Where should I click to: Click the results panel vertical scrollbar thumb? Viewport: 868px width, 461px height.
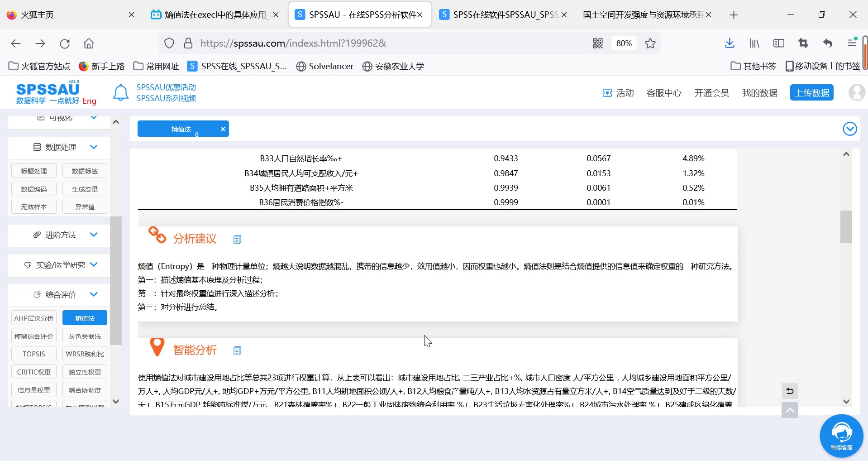(x=846, y=227)
